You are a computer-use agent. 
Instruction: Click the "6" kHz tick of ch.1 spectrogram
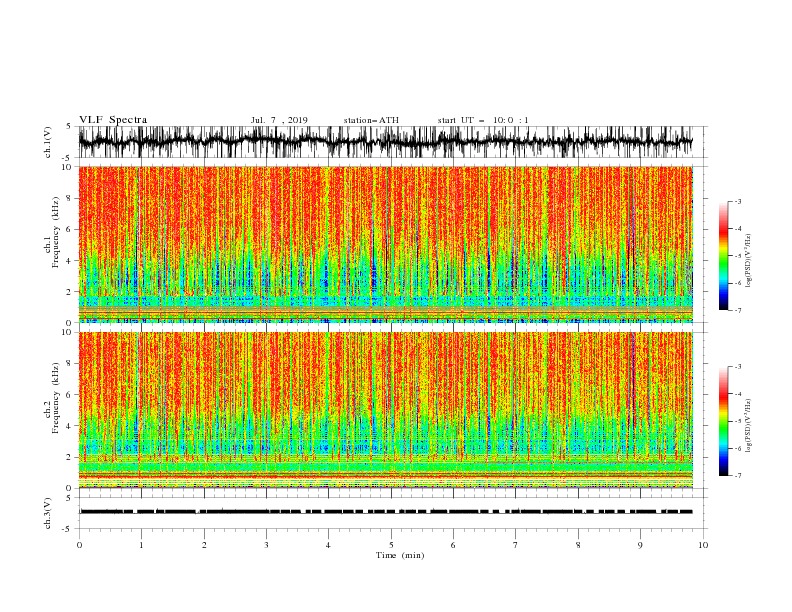(71, 229)
